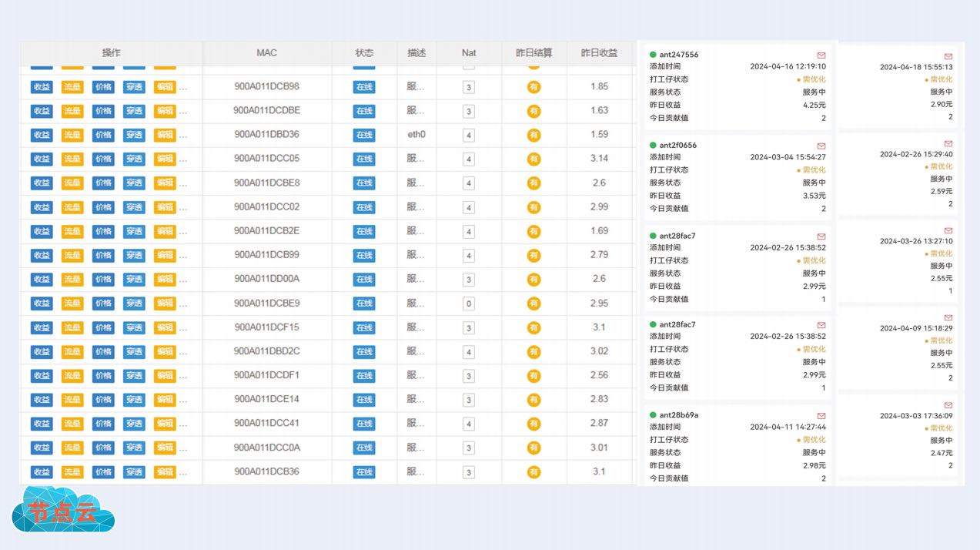Click the 编辑 button for MAC 900A011DCC41
The width and height of the screenshot is (980, 550).
165,424
